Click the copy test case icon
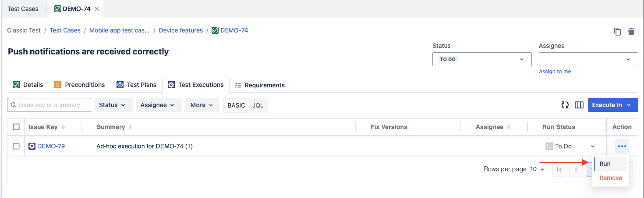Image resolution: width=644 pixels, height=198 pixels. tap(617, 32)
